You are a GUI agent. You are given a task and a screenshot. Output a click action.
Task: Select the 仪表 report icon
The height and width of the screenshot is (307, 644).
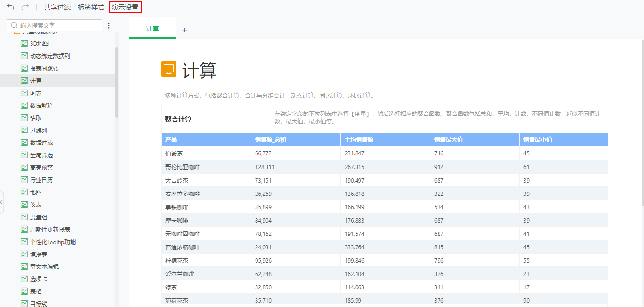pyautogui.click(x=24, y=204)
